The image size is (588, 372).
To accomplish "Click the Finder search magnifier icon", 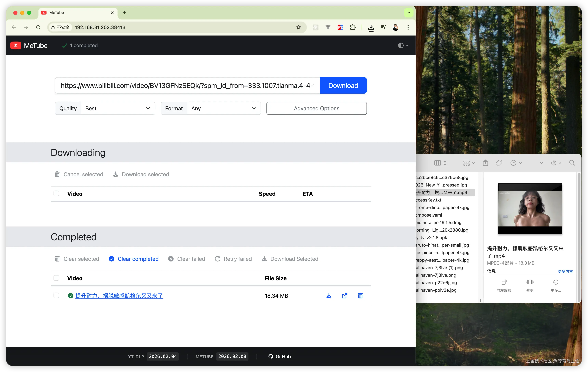I will (x=572, y=163).
